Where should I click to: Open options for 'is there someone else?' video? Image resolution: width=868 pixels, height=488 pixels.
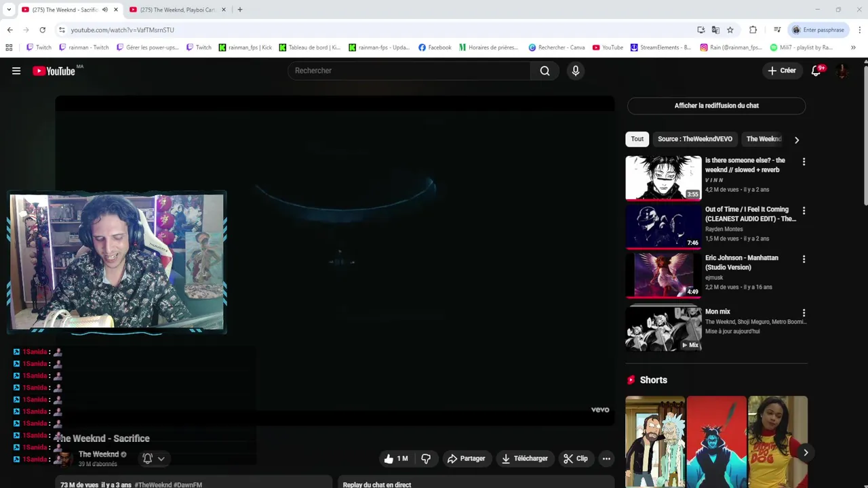tap(804, 162)
